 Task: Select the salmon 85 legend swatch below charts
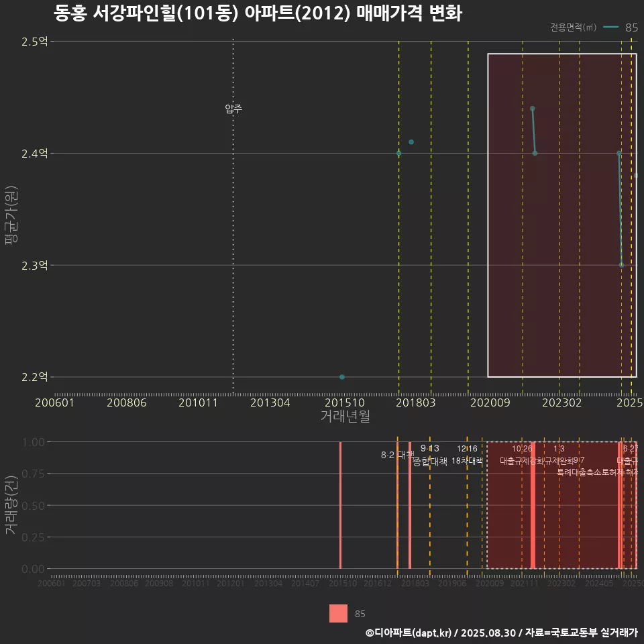click(338, 613)
